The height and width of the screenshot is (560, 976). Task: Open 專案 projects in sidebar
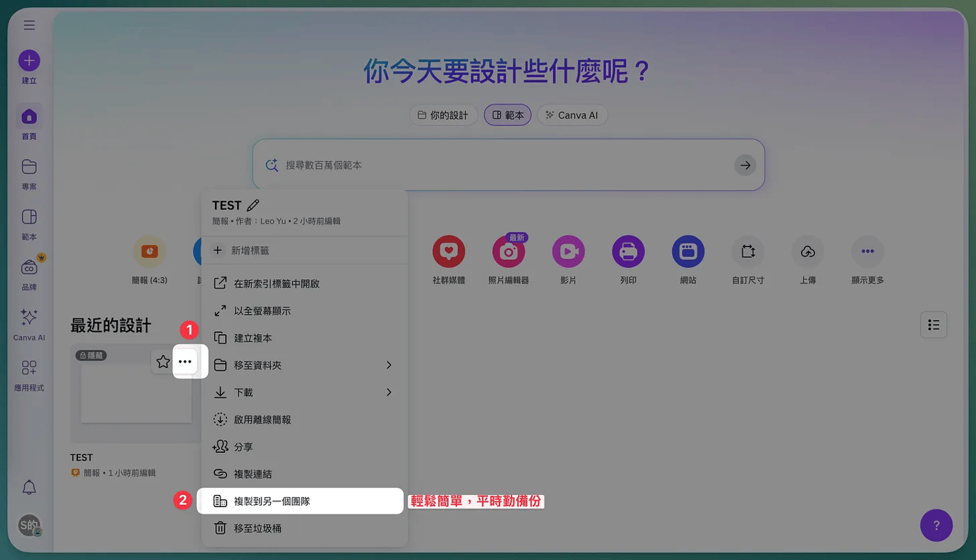click(29, 174)
